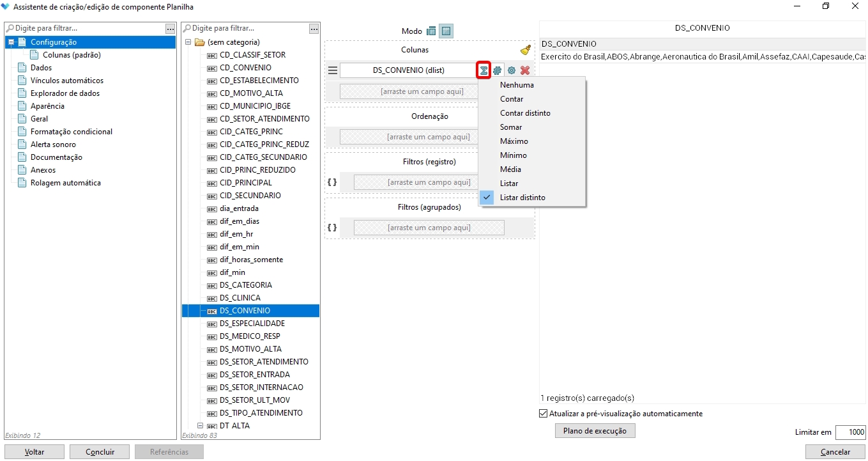The image size is (868, 461).
Task: Select the checked Listar distinto option
Action: coord(522,198)
